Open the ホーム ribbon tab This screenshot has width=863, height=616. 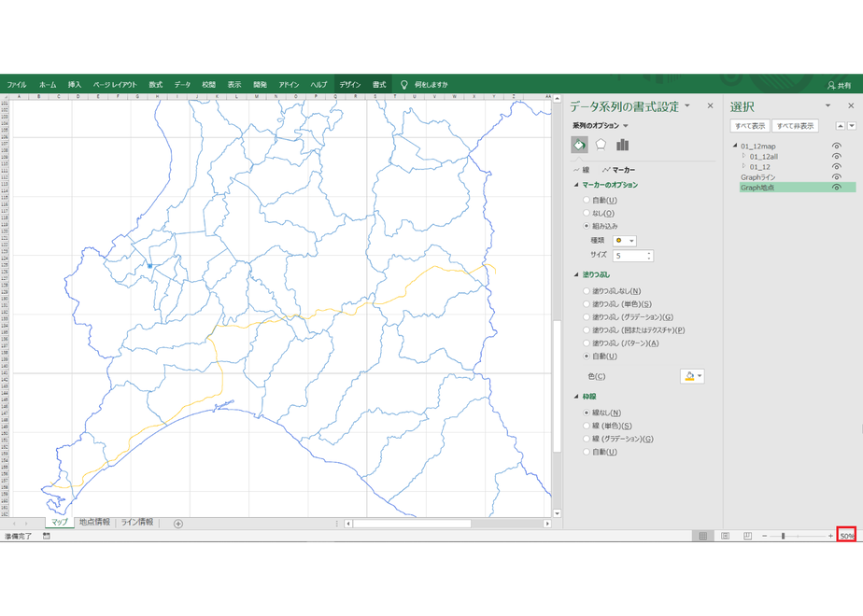click(x=48, y=85)
